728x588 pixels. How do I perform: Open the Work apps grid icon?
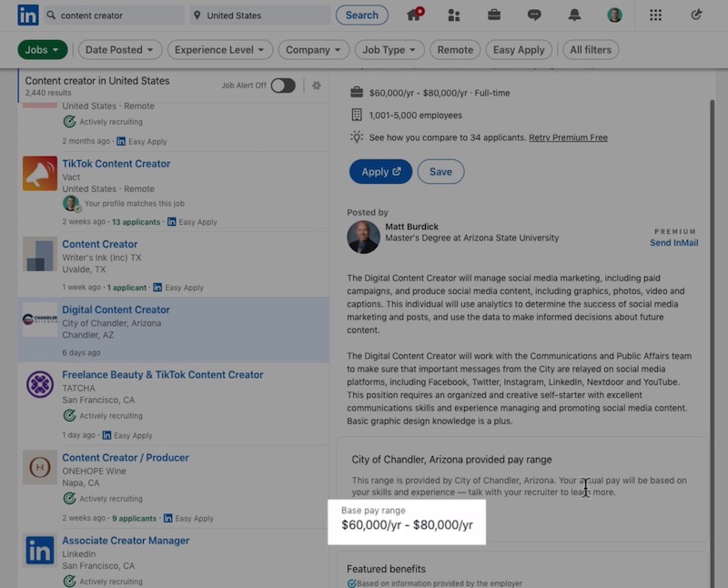[x=655, y=15]
